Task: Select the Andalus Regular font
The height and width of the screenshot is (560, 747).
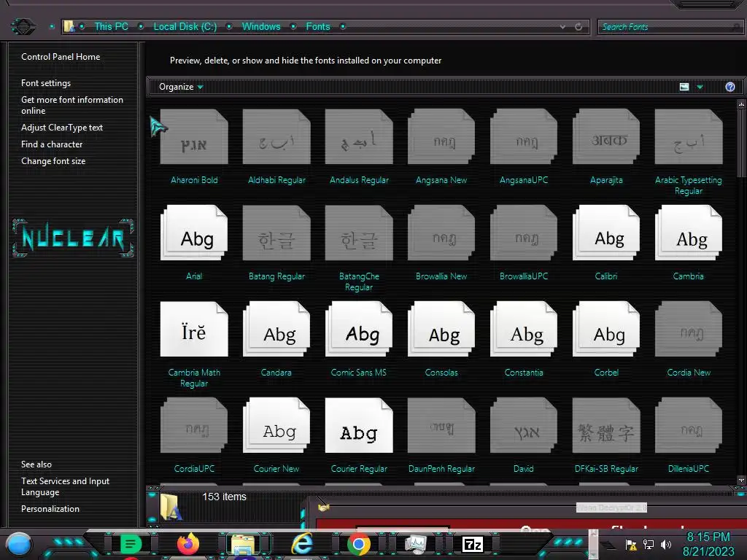Action: pos(359,137)
